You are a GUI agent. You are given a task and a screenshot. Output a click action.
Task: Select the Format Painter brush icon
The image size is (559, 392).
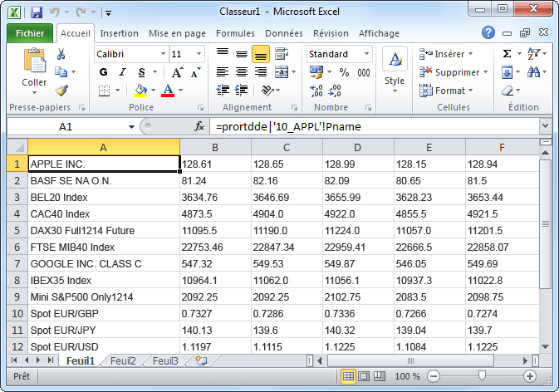61,91
